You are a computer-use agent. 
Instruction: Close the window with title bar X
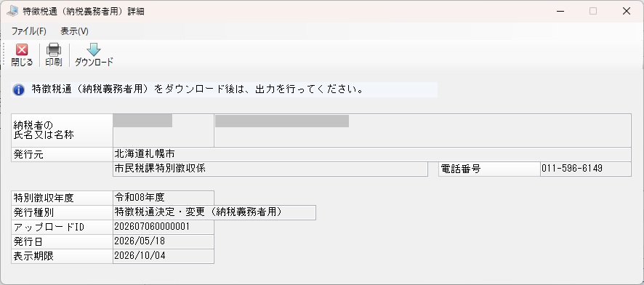(627, 11)
